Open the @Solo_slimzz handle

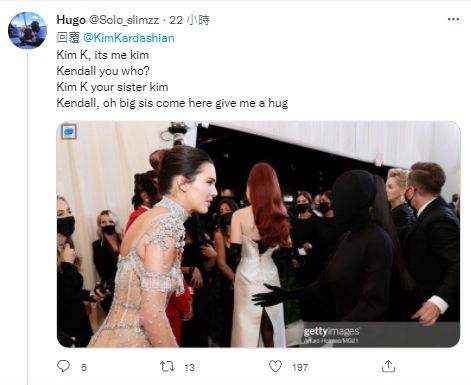coord(124,20)
